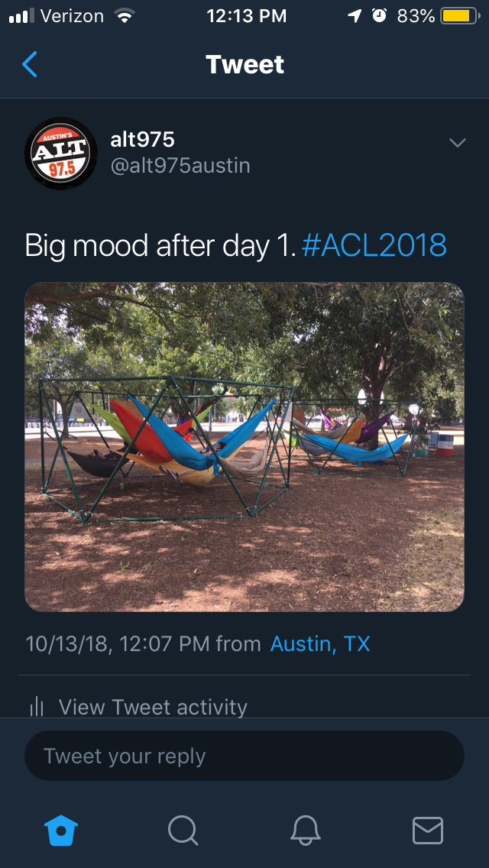Image resolution: width=489 pixels, height=868 pixels.
Task: Tap the Tweet activity bar chart icon
Action: tap(37, 706)
